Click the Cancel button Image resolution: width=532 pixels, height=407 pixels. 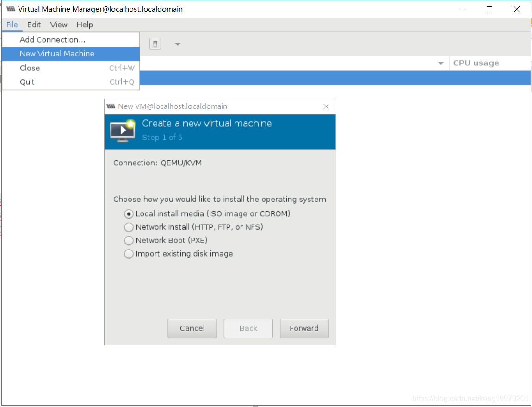pyautogui.click(x=192, y=328)
